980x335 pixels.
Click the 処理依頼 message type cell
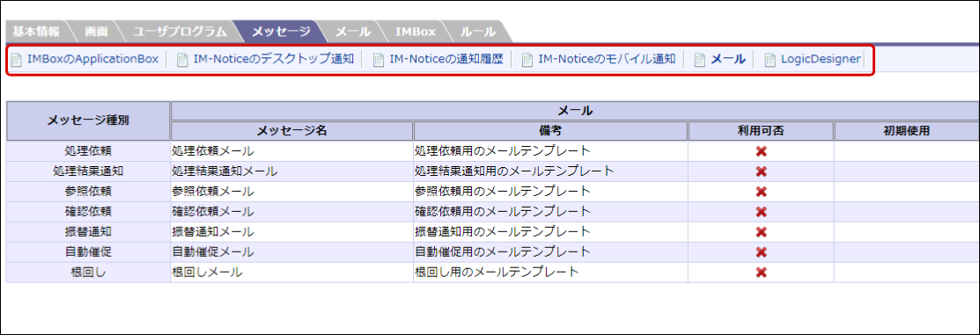(88, 151)
